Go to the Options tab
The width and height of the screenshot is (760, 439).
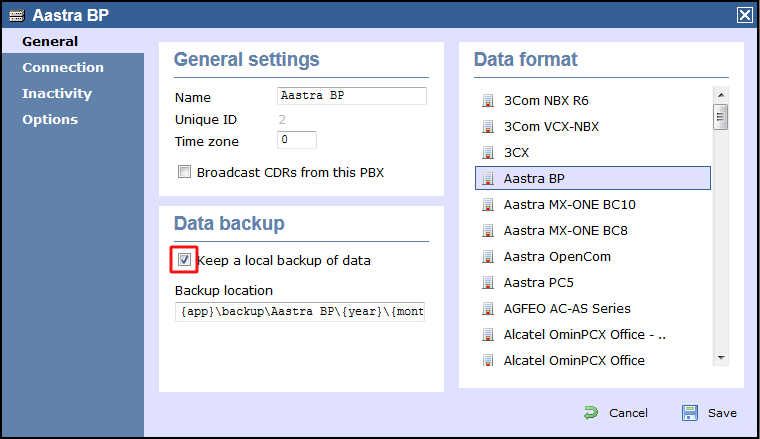coord(50,120)
